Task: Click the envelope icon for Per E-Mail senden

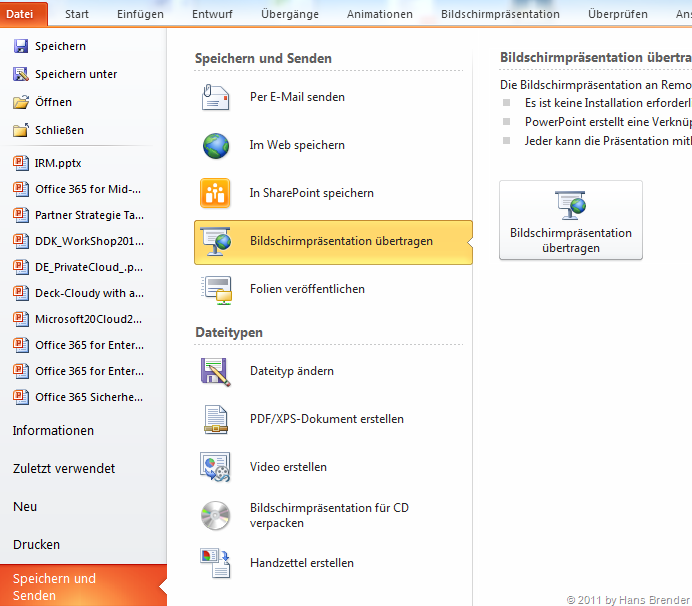Action: (x=216, y=97)
